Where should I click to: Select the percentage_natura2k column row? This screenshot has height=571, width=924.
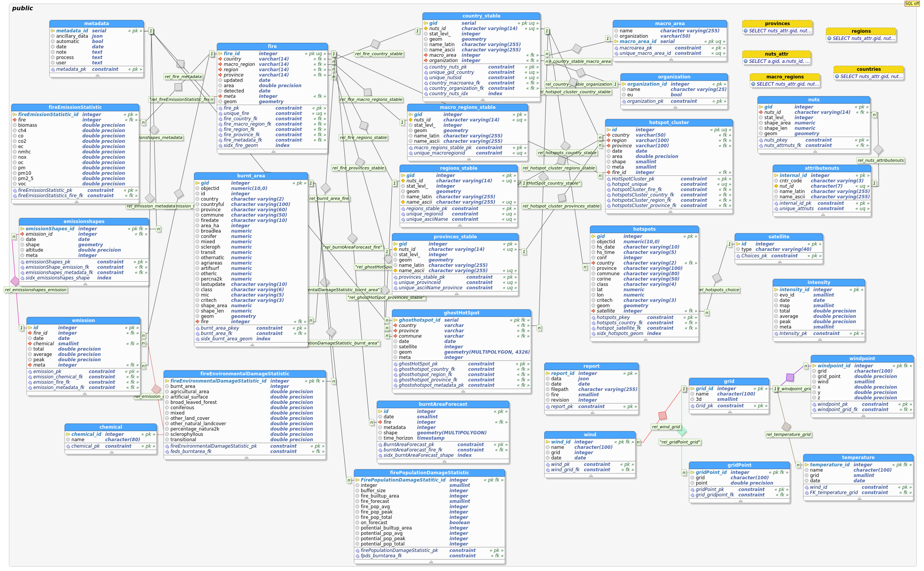tap(245, 429)
